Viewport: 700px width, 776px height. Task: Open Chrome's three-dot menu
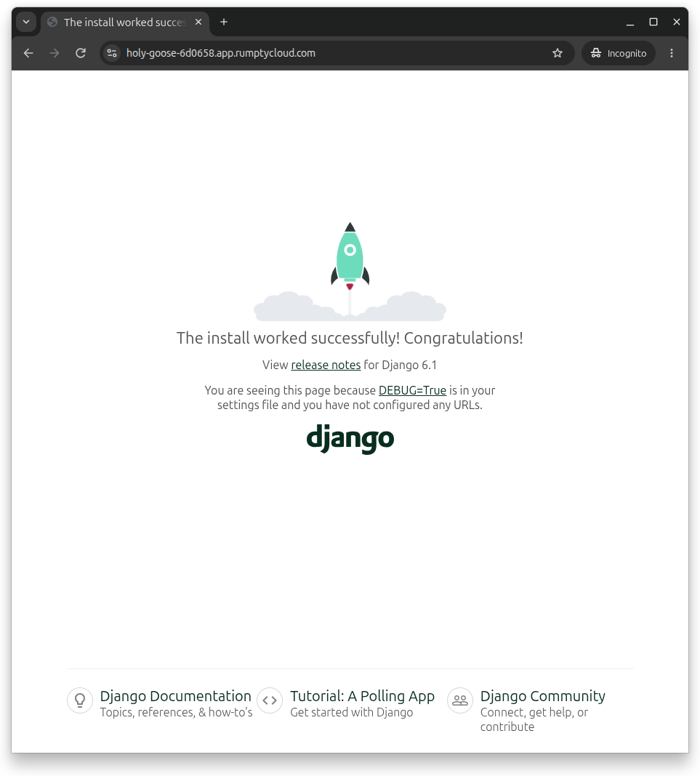[672, 53]
